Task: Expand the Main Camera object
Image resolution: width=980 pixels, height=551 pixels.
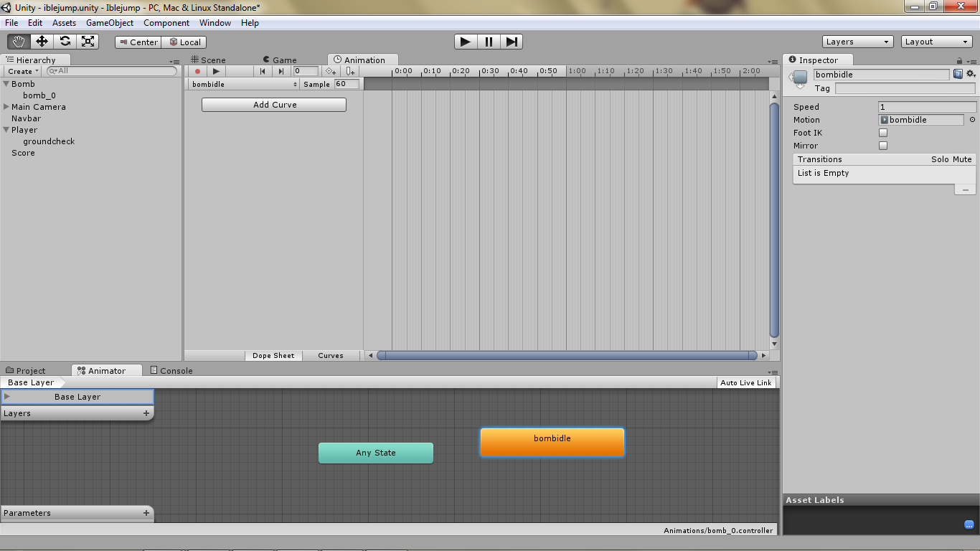Action: (x=6, y=107)
